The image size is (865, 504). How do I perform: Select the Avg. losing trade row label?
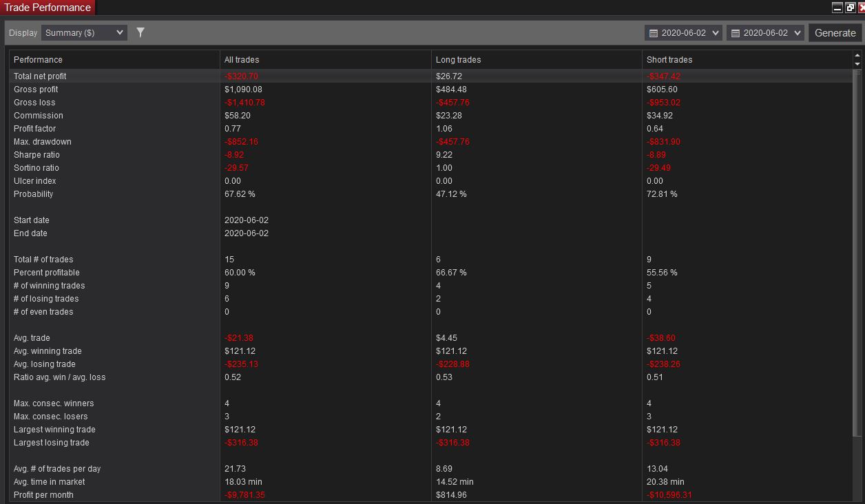(45, 364)
